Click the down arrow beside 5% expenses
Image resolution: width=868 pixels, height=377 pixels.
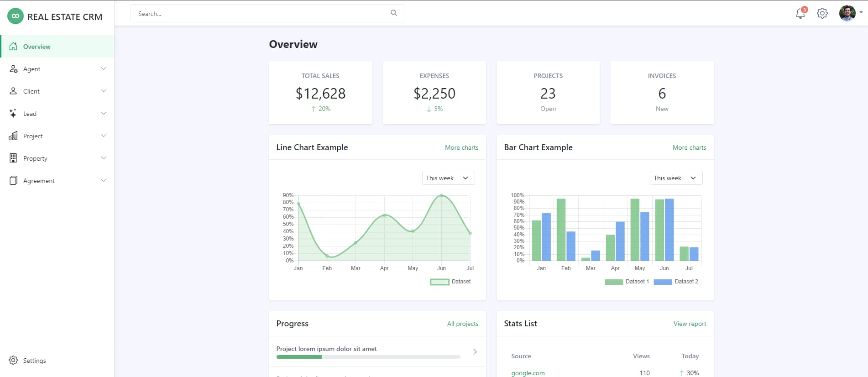click(429, 109)
